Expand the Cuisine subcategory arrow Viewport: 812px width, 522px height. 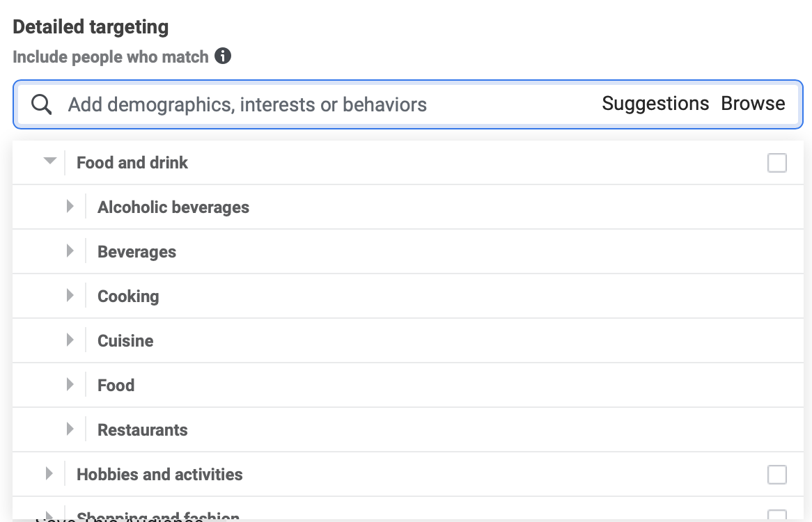(70, 340)
